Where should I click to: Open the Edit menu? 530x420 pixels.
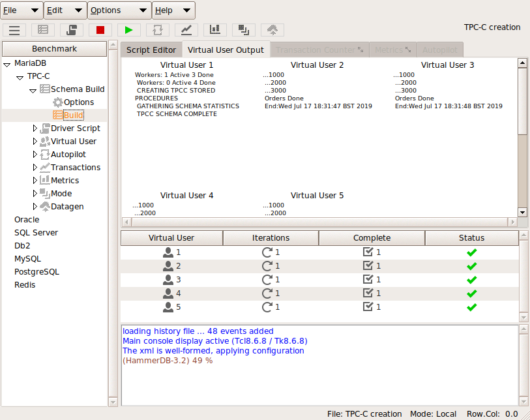pos(65,10)
